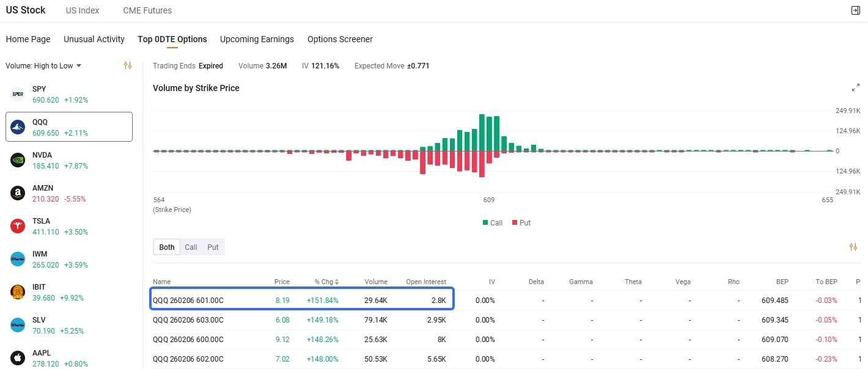
Task: Select the Put options filter
Action: [213, 247]
